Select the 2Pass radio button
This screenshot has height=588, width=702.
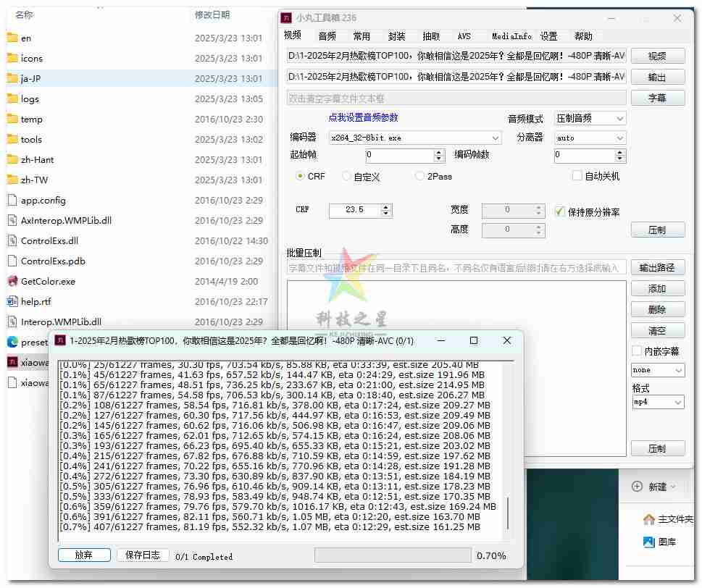pyautogui.click(x=420, y=176)
